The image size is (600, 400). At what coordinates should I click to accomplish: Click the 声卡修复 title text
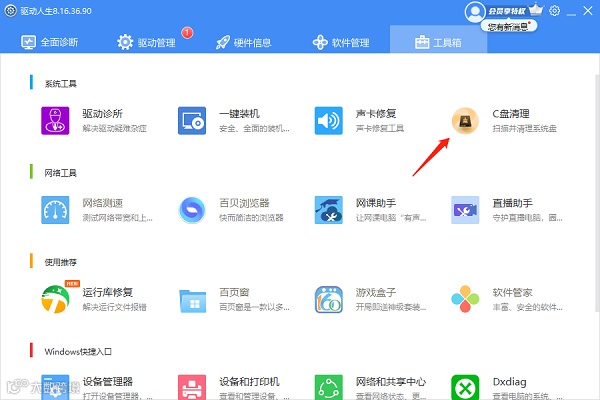tap(376, 114)
